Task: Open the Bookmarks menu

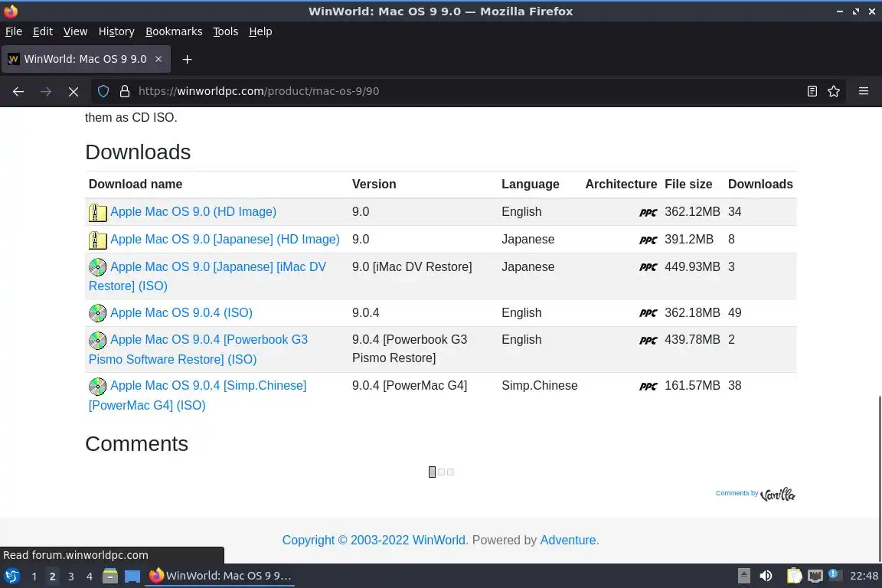Action: click(x=174, y=31)
